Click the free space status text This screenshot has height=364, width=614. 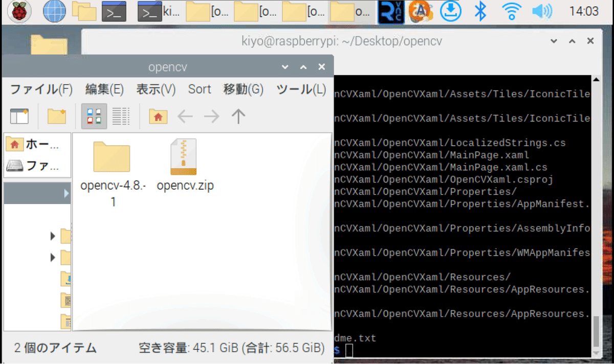click(x=232, y=348)
